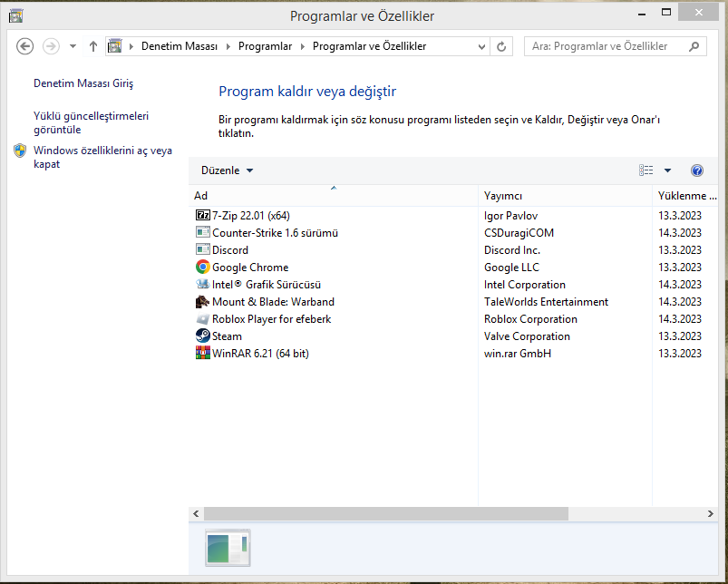Click publisher Igor Pavlov cell
728x584 pixels.
click(510, 216)
